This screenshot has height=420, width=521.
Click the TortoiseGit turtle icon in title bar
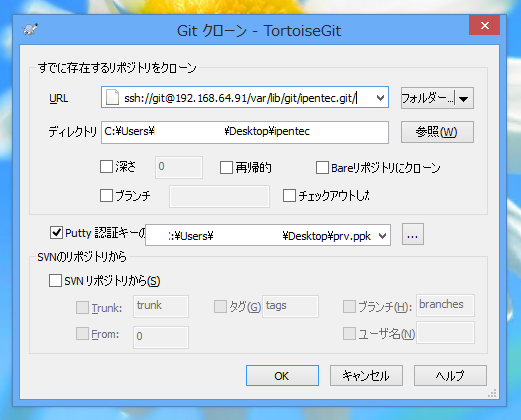pos(30,29)
